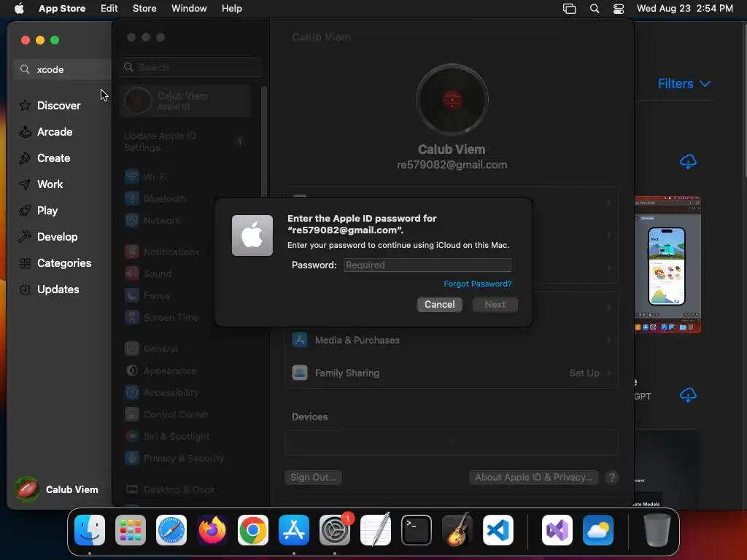Open the Store menu
747x560 pixels.
144,9
